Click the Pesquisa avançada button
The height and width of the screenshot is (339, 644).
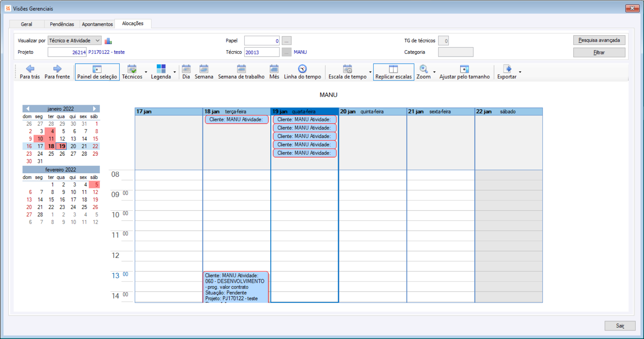(599, 40)
